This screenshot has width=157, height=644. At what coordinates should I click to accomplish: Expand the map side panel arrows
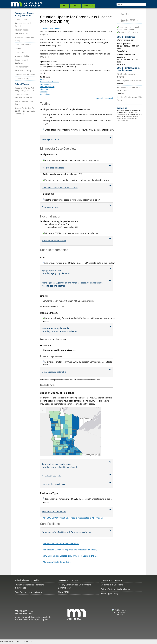coord(43,410)
